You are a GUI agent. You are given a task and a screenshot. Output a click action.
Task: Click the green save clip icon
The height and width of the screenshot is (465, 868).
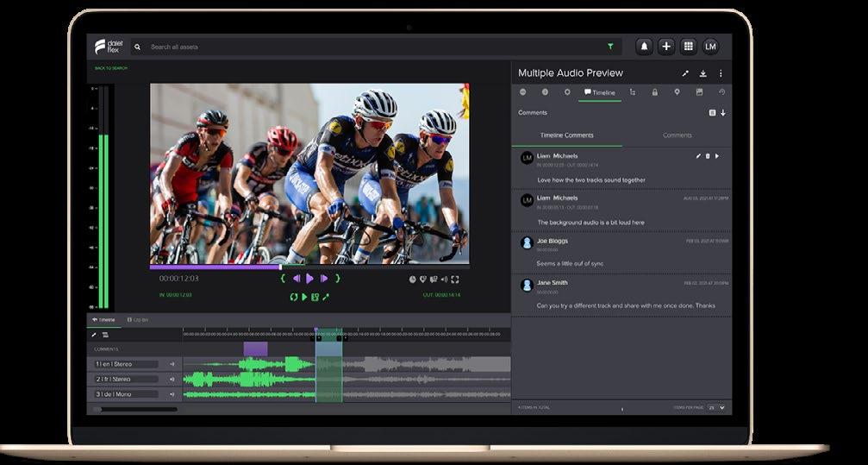pos(315,297)
